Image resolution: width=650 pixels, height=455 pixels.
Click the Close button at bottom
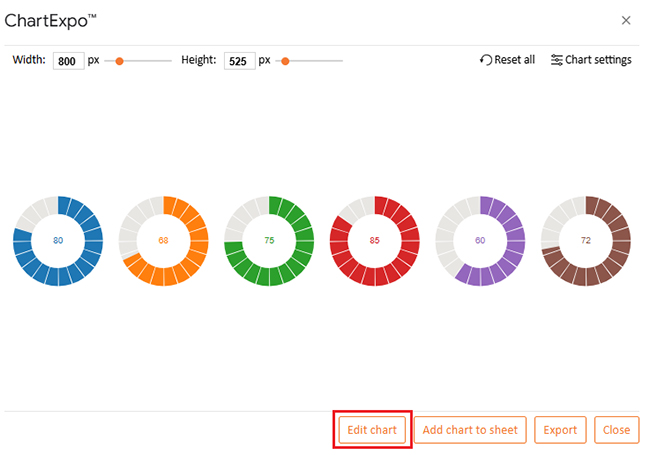(616, 430)
